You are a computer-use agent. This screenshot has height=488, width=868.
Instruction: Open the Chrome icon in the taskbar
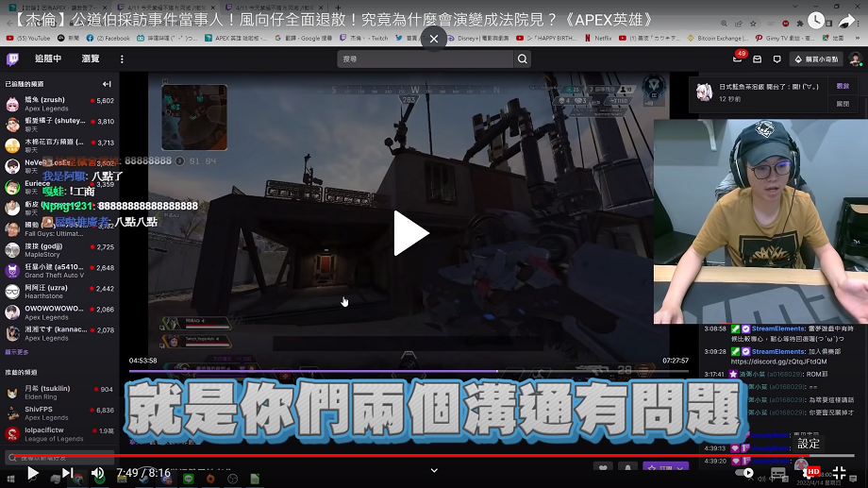(x=78, y=480)
